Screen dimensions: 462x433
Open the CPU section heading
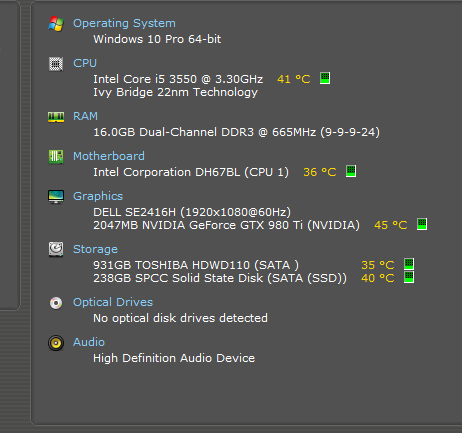[85, 63]
